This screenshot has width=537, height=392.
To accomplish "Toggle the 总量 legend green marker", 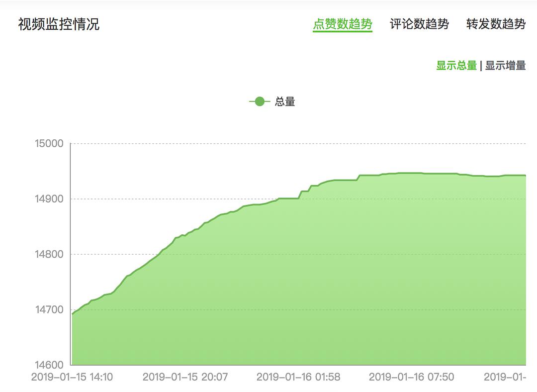I will point(260,101).
